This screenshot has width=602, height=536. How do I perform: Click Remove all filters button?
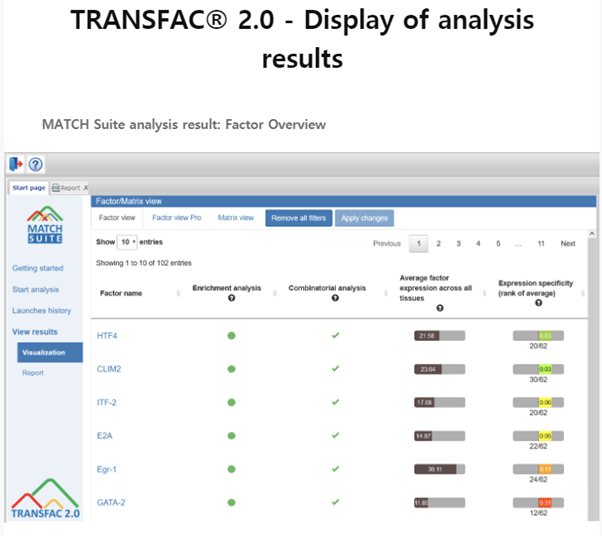click(299, 218)
